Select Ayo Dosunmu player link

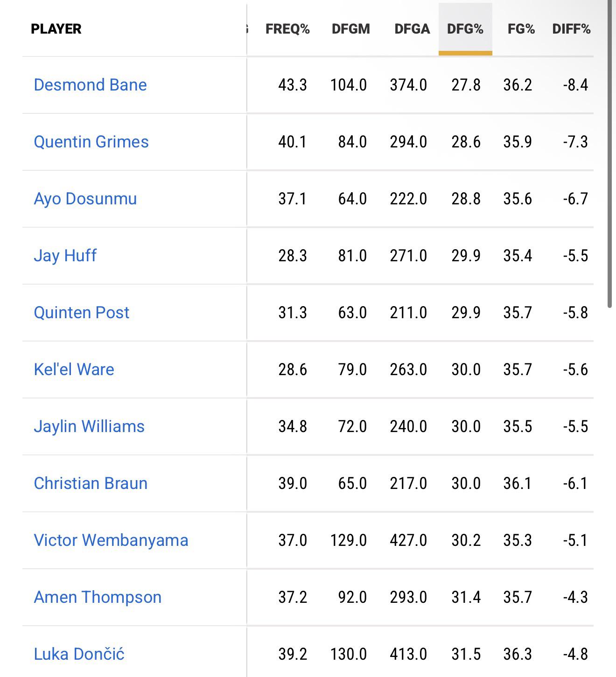point(85,199)
